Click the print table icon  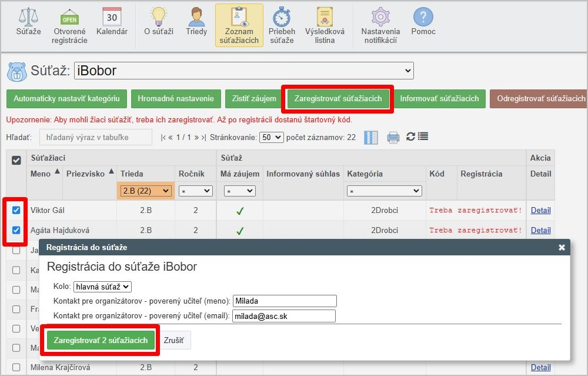pyautogui.click(x=393, y=137)
